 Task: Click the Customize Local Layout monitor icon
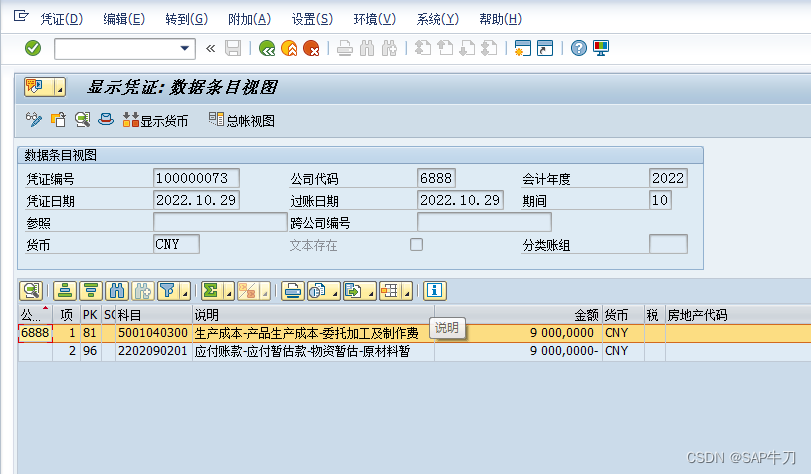600,48
